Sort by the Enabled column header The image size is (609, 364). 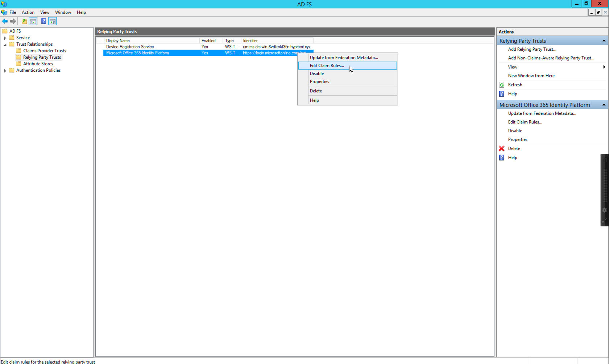pyautogui.click(x=211, y=41)
